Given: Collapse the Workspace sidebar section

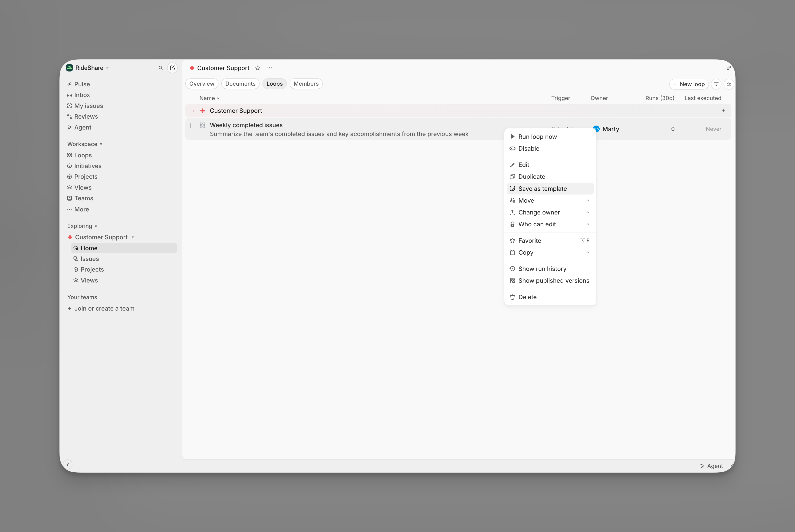Looking at the screenshot, I should [85, 144].
